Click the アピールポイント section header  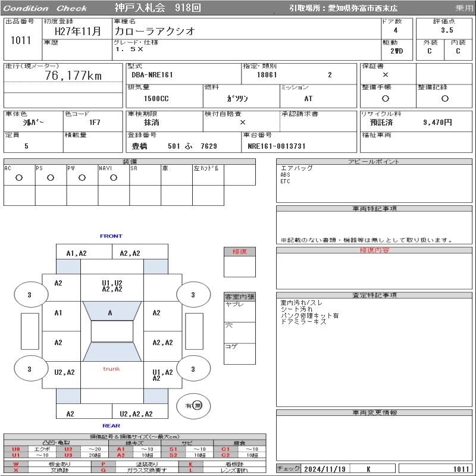[374, 162]
